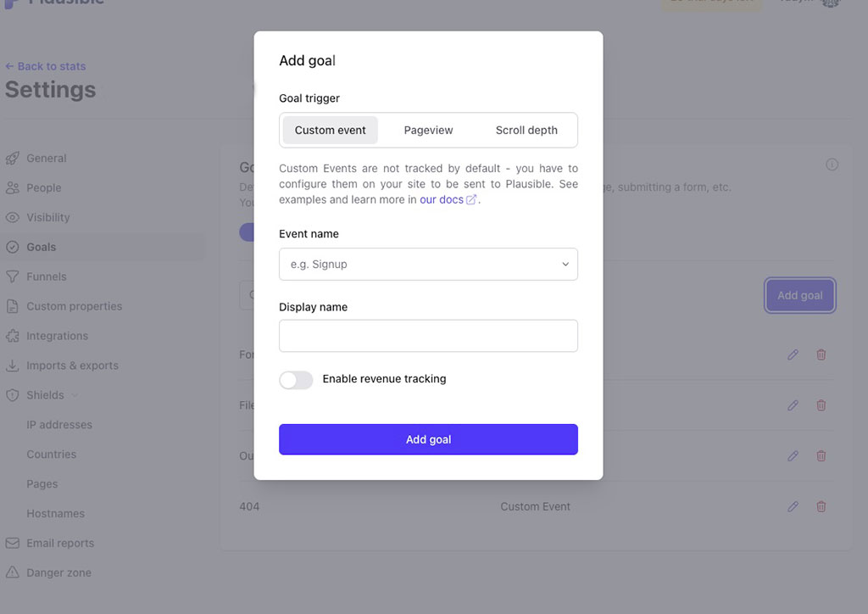Open the Event name dropdown
The width and height of the screenshot is (868, 614).
coord(428,264)
